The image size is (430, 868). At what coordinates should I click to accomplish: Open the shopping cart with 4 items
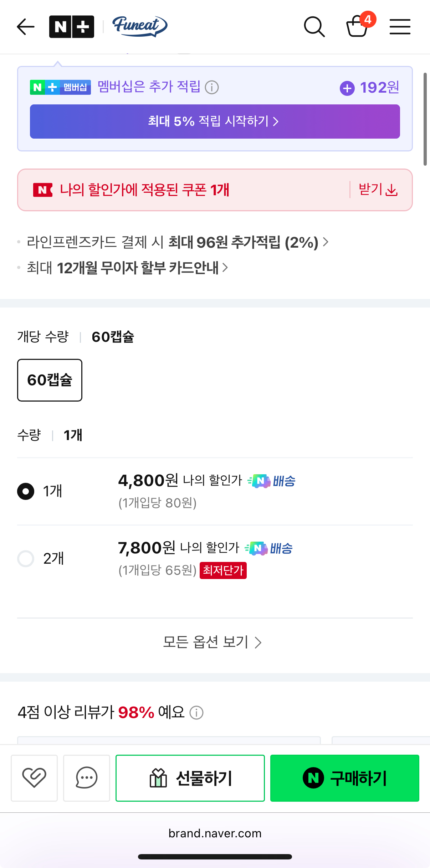(x=358, y=26)
